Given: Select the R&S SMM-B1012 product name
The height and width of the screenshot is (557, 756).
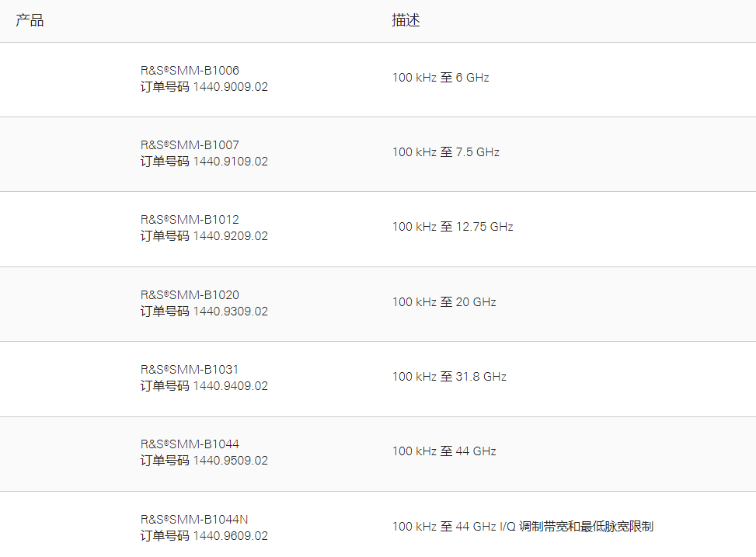Looking at the screenshot, I should click(x=190, y=220).
